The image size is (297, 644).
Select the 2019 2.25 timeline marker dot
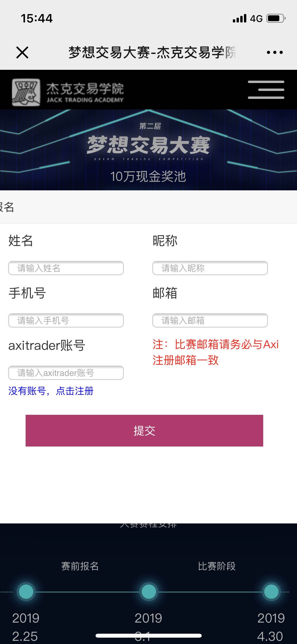[26, 592]
